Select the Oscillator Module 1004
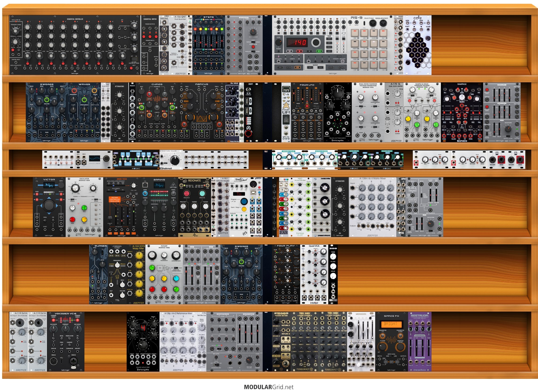This screenshot has width=538, height=392. [84, 207]
